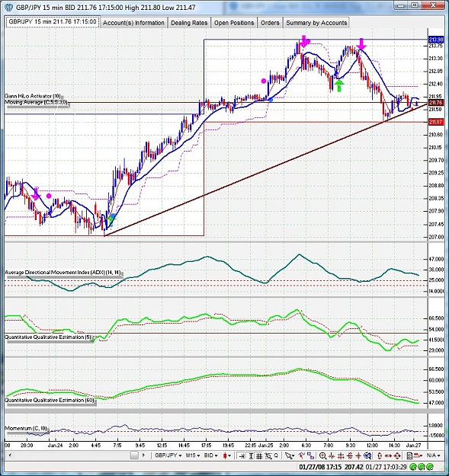Click the horizontal scrollbar thumb
Viewport: 449px width, 476px height.
pyautogui.click(x=134, y=455)
